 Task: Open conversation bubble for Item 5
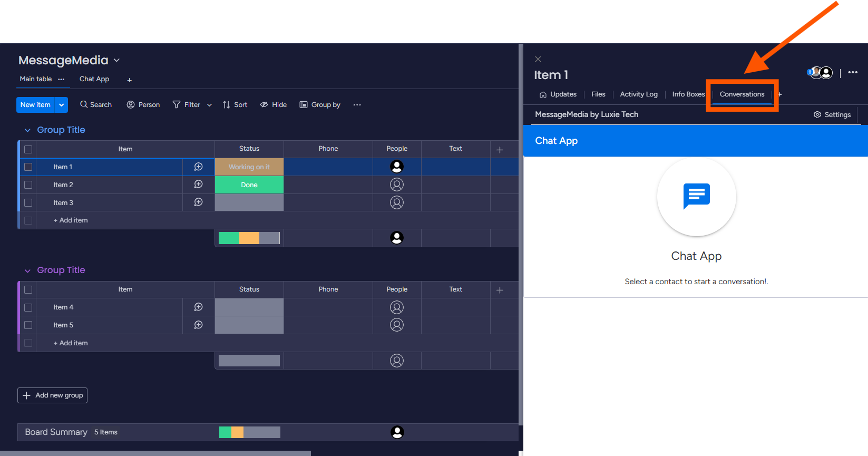click(x=198, y=325)
